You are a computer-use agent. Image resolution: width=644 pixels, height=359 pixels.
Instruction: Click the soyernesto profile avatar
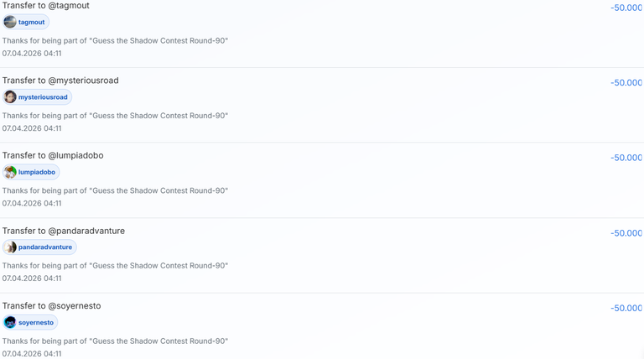pos(10,322)
